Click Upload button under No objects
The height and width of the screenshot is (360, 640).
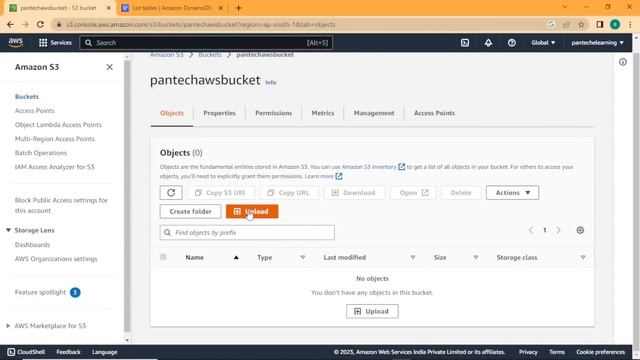point(372,311)
